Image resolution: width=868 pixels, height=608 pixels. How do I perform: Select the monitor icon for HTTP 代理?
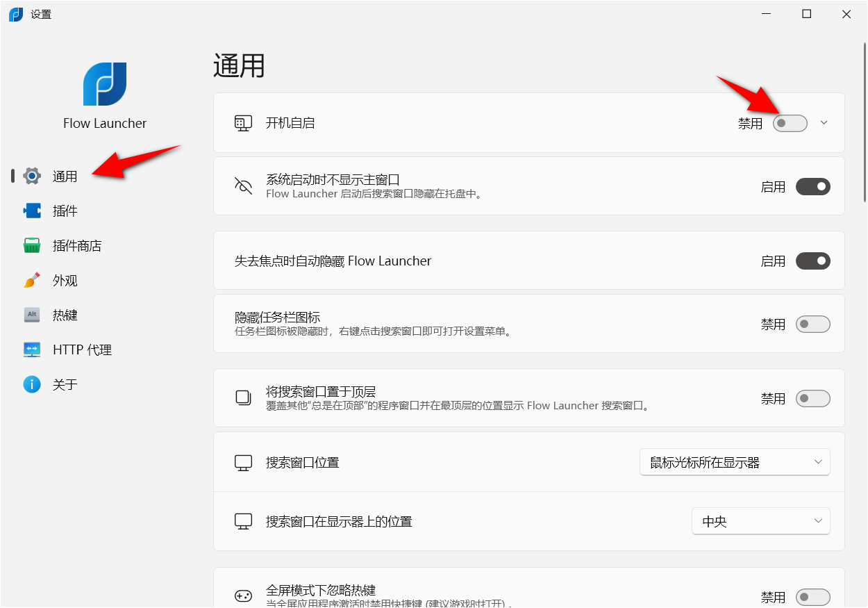(x=32, y=350)
